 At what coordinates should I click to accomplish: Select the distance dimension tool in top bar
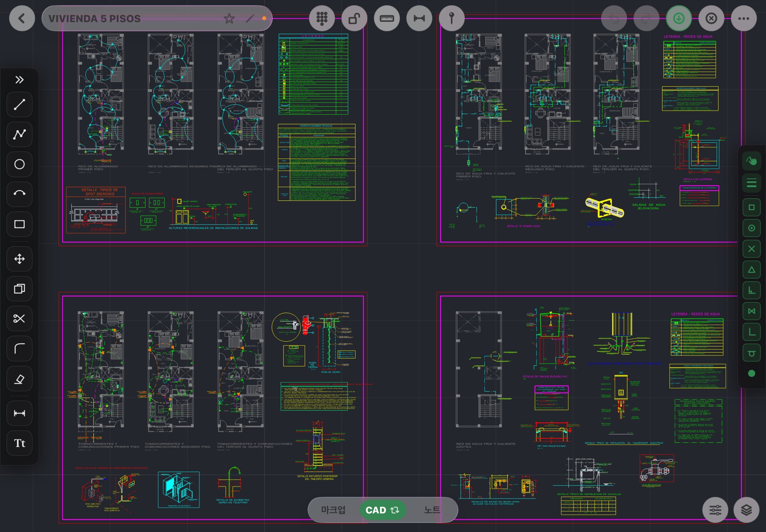coord(419,18)
